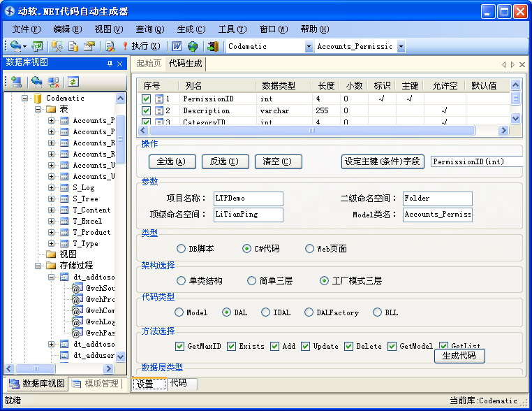This screenshot has height=411, width=532.
Task: Click the connect-to-server globe icon in main toolbar
Action: 15,46
